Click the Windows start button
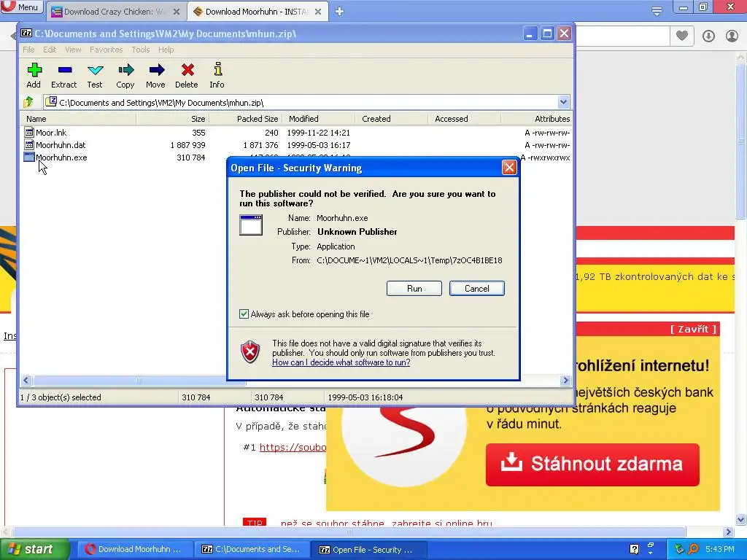This screenshot has height=560, width=747. (34, 549)
